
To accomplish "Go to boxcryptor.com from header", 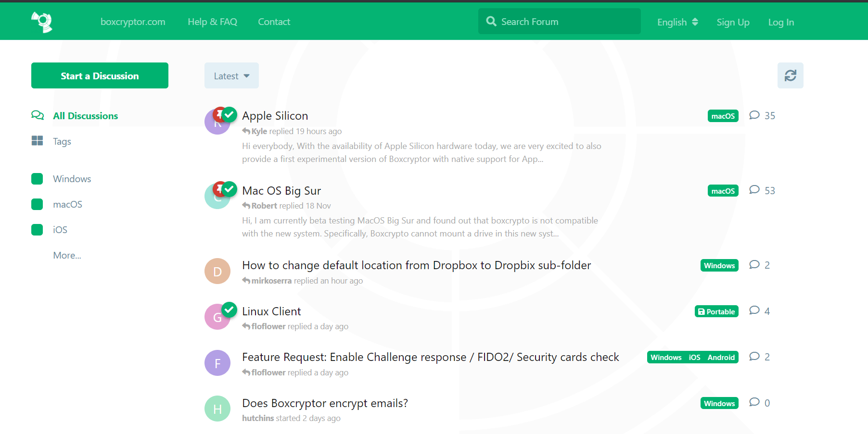I will (x=133, y=22).
